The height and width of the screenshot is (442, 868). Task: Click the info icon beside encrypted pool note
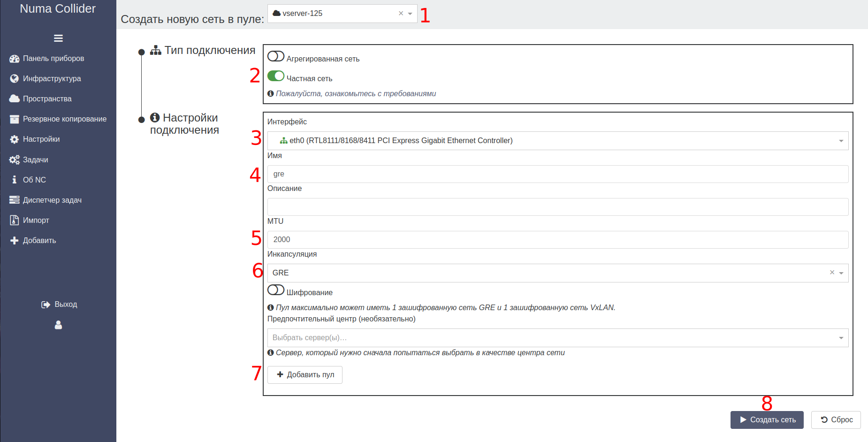pyautogui.click(x=271, y=307)
